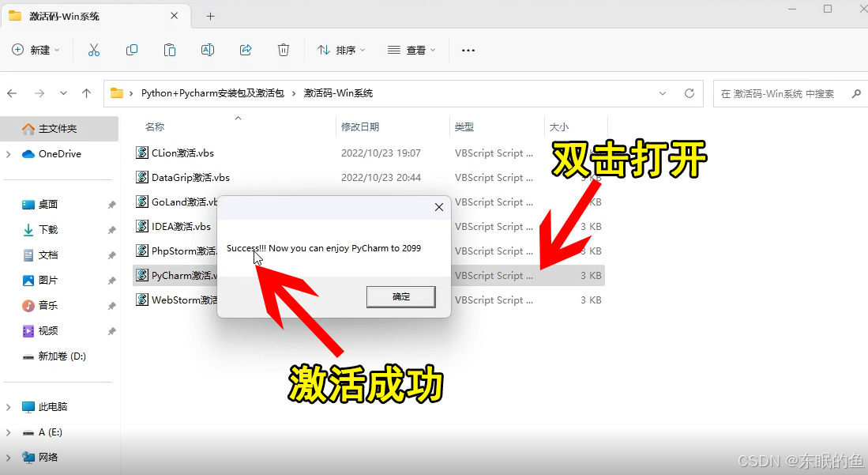868x475 pixels.
Task: Open the three-dot more options menu
Action: [468, 50]
